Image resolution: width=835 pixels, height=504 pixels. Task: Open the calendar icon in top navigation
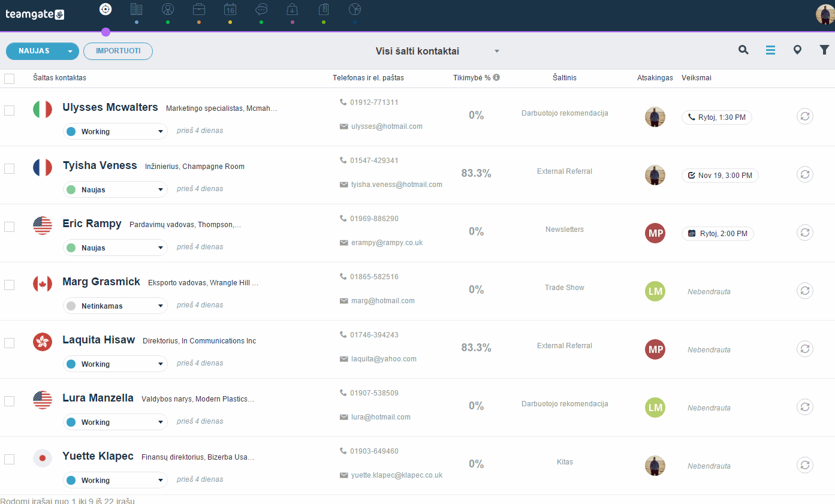pos(230,9)
